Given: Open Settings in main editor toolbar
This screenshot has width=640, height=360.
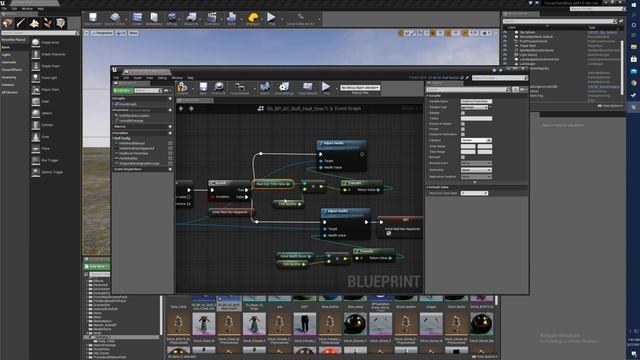Looking at the screenshot, I should tap(172, 19).
